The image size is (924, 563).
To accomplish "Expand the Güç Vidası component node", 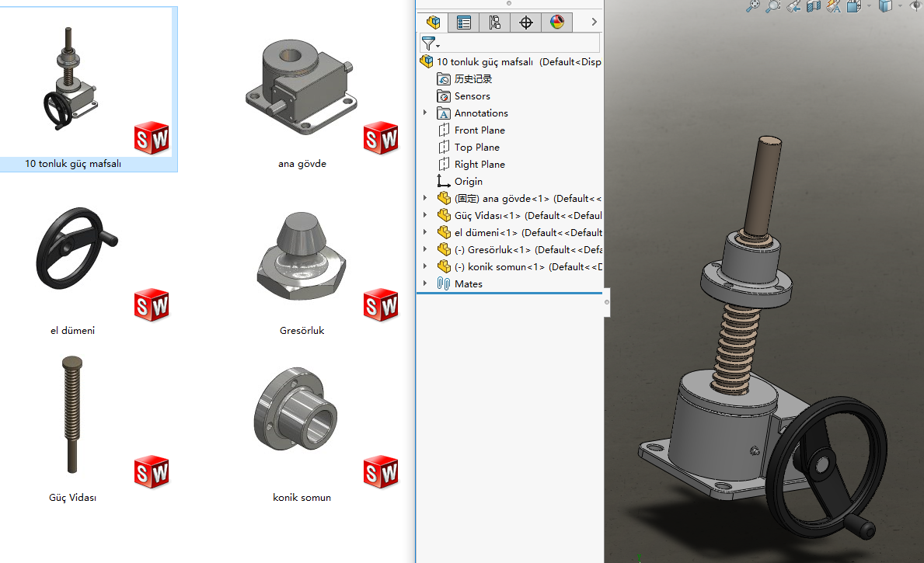I will (425, 215).
